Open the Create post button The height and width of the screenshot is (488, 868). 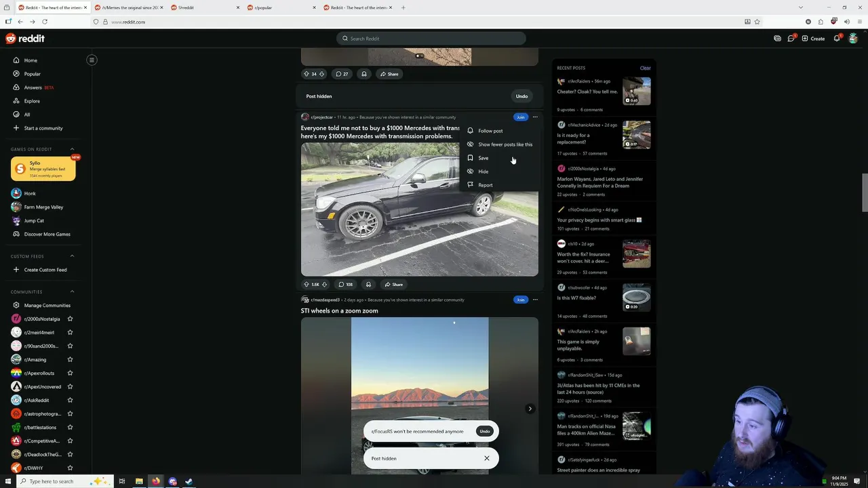point(813,39)
